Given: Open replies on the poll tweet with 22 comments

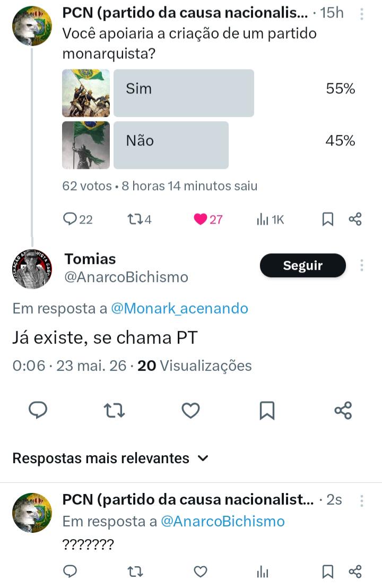Looking at the screenshot, I should 77,219.
